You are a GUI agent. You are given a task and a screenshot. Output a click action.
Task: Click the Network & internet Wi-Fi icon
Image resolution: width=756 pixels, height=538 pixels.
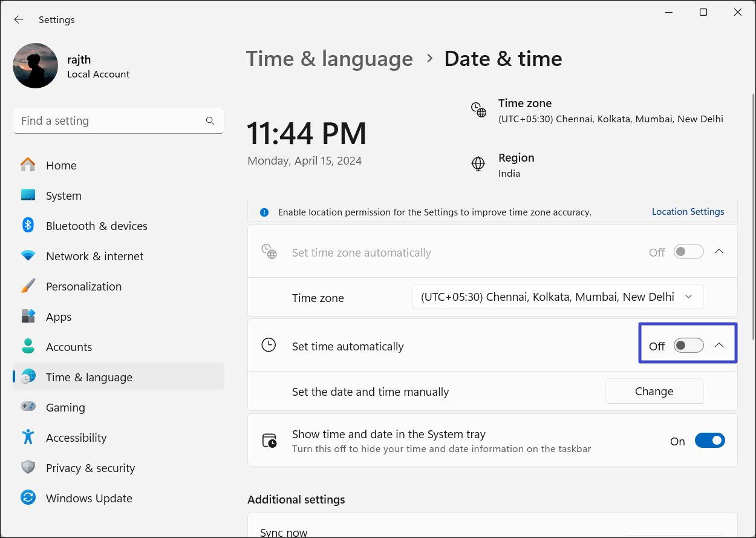tap(28, 256)
